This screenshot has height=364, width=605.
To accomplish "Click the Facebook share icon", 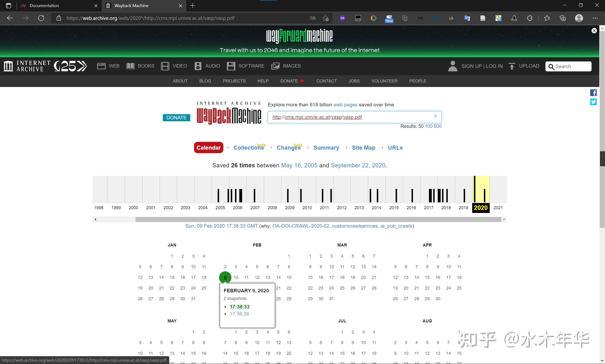I will (593, 93).
